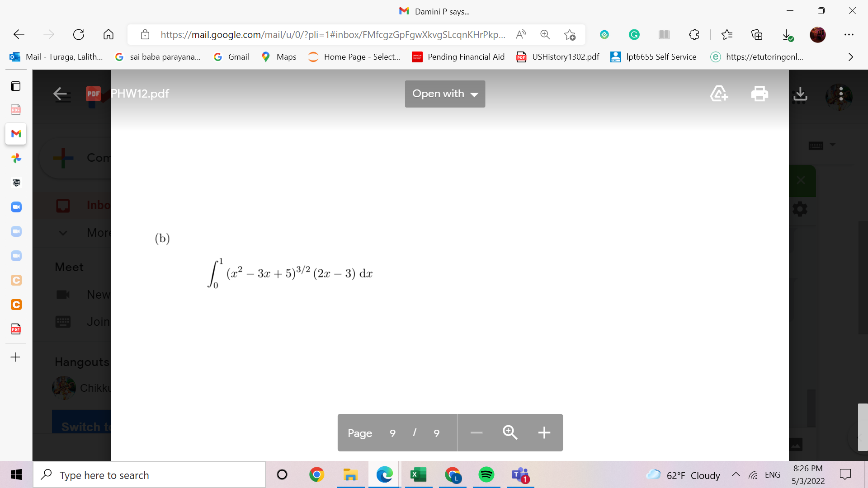Open the Grammarly browser extension
Viewport: 868px width, 488px height.
(634, 34)
